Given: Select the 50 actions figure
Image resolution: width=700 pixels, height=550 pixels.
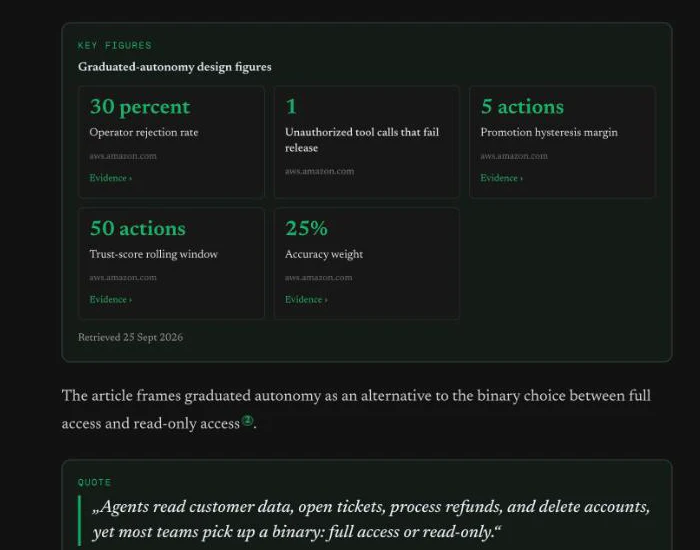Looking at the screenshot, I should (138, 229).
